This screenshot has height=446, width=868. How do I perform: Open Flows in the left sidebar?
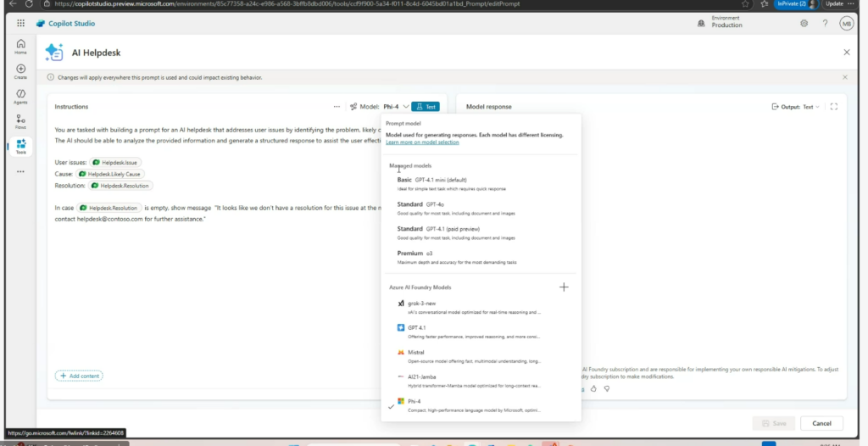pos(20,121)
